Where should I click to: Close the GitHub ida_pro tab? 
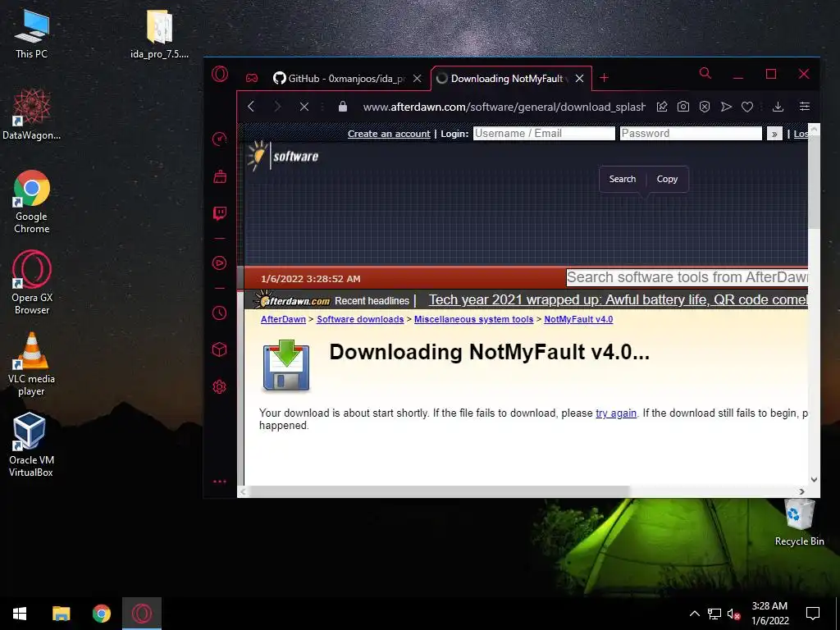tap(418, 79)
